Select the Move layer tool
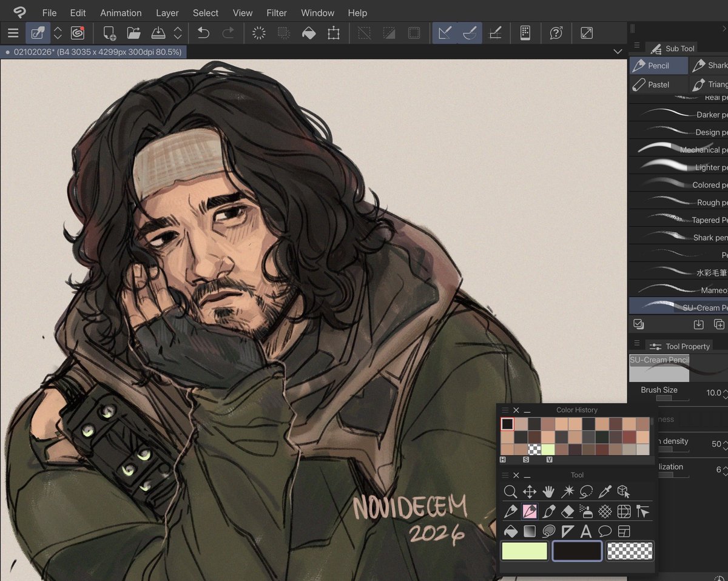Viewport: 728px width, 581px height. coord(530,492)
